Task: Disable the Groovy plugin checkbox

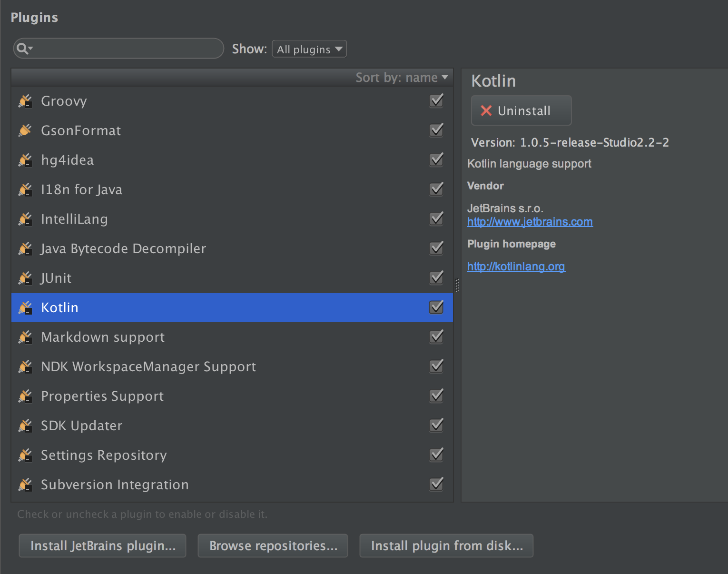Action: click(x=436, y=100)
